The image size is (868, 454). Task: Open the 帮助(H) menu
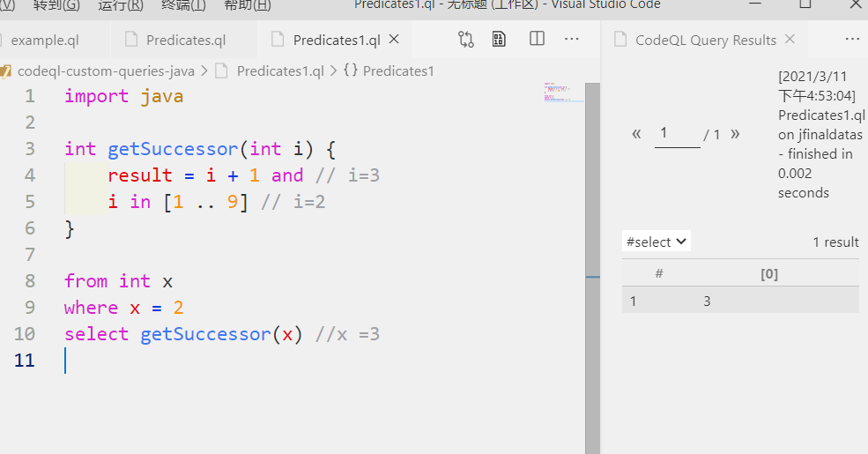pyautogui.click(x=248, y=5)
